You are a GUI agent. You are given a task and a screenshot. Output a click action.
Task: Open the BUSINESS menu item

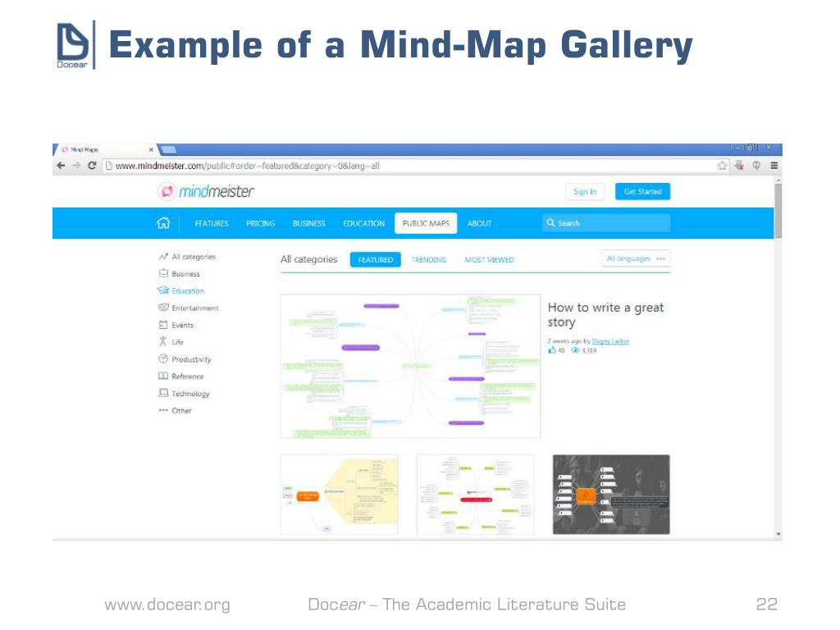pos(309,223)
